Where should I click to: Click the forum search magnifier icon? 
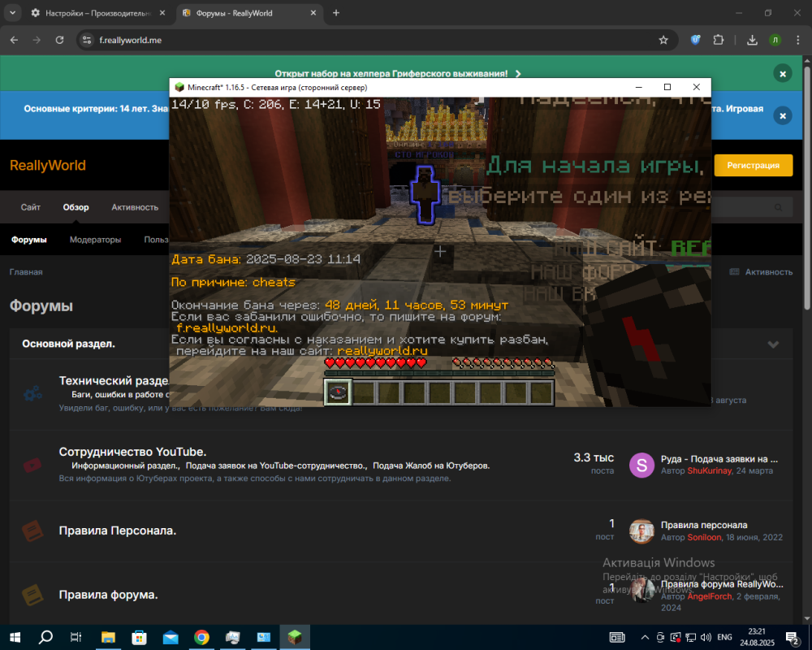point(779,207)
